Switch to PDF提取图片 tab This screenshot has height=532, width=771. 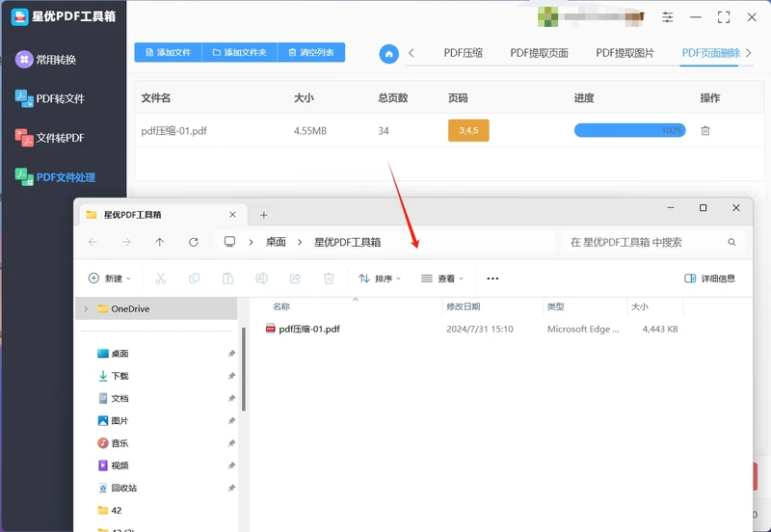click(625, 53)
